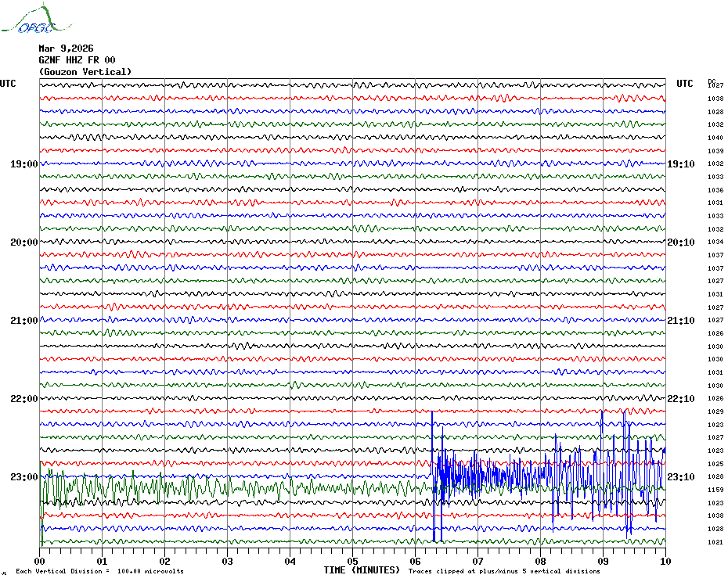728x582 pixels.
Task: Select the 20:00 hour label on left axis
Action: 24,242
